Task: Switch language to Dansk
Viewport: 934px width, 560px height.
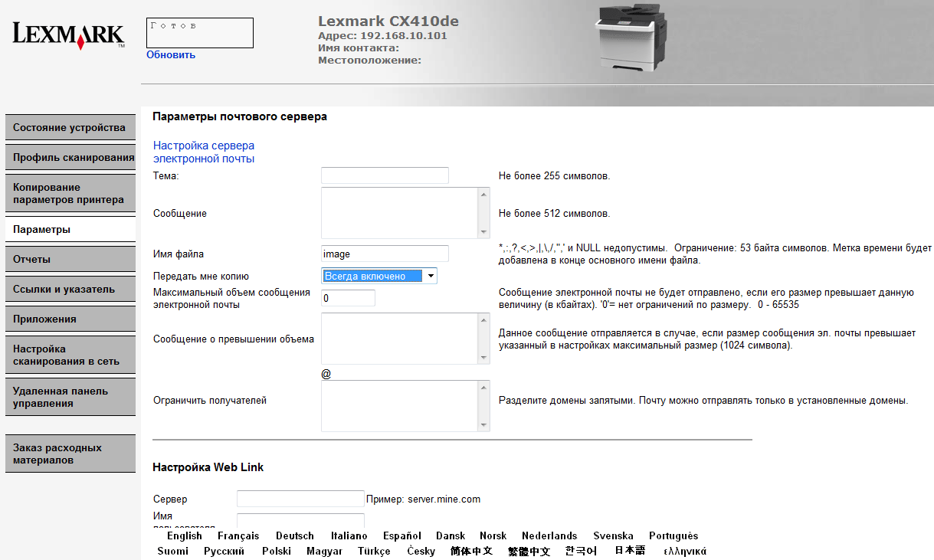Action: pos(451,536)
